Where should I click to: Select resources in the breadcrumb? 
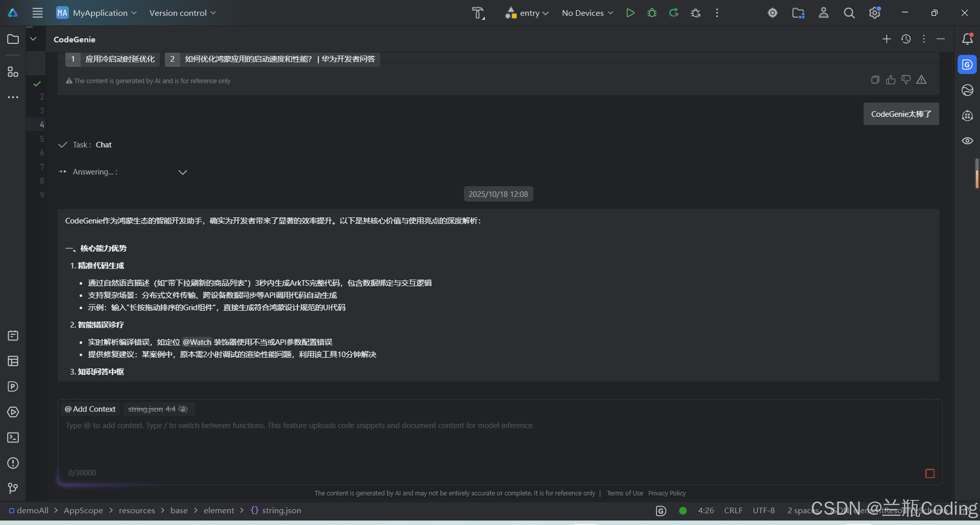coord(137,511)
